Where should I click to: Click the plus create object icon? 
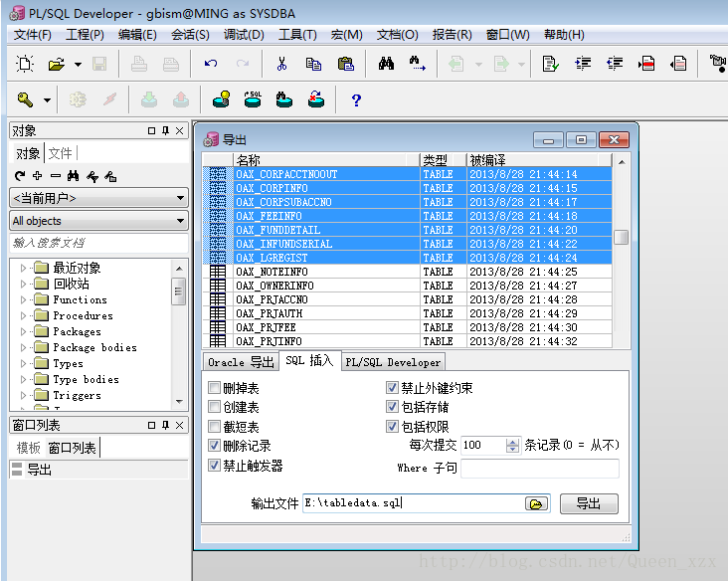38,175
